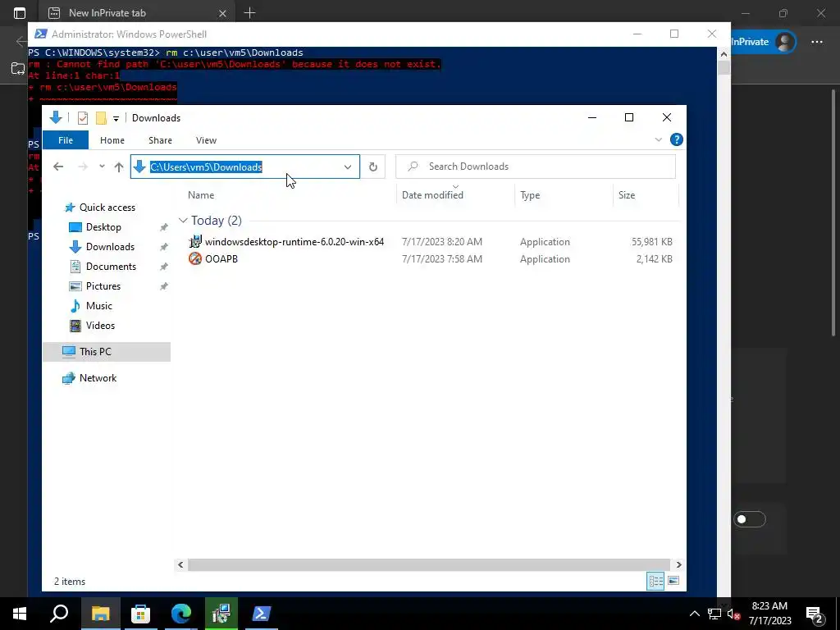This screenshot has height=630, width=840.
Task: Click the muted volume tray icon
Action: tap(733, 614)
